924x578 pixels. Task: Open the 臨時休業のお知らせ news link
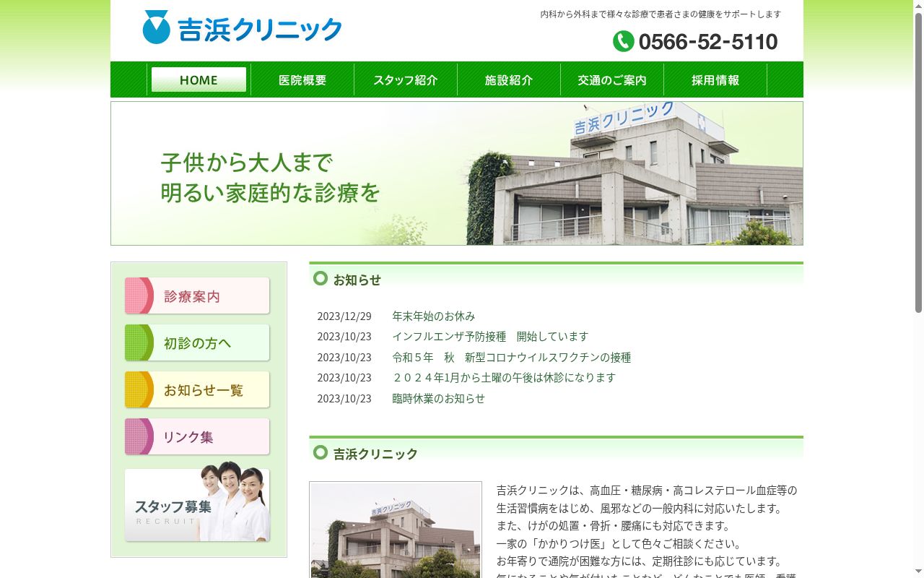439,398
